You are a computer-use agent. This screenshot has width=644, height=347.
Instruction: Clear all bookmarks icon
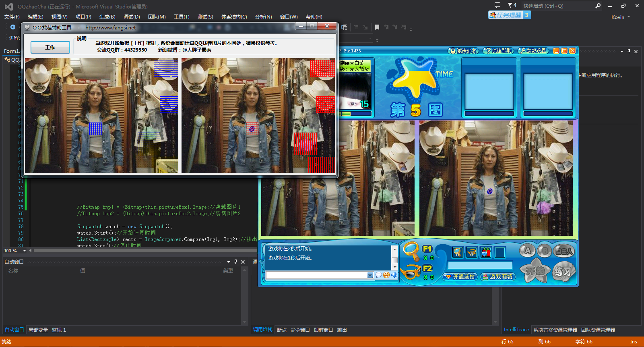point(404,27)
